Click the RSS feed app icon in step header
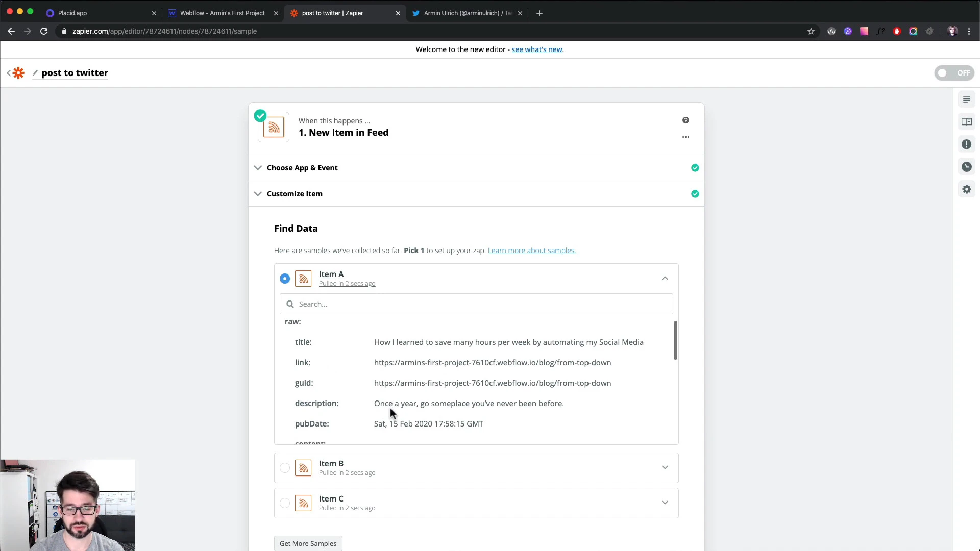Viewport: 980px width, 551px height. 274,127
